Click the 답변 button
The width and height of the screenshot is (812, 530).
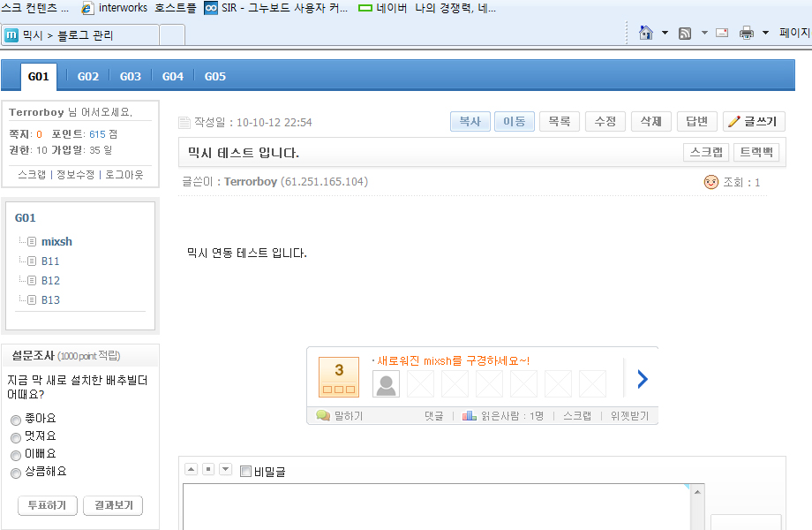(697, 121)
